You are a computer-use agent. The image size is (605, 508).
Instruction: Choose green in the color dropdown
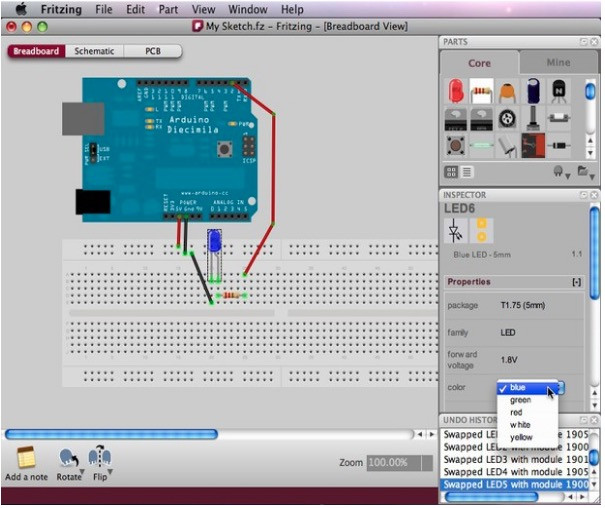coord(521,400)
